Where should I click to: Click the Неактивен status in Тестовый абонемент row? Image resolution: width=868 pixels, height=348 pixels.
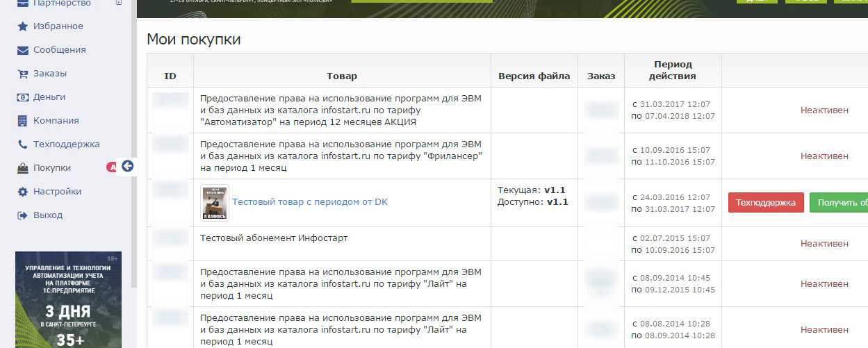coord(824,243)
